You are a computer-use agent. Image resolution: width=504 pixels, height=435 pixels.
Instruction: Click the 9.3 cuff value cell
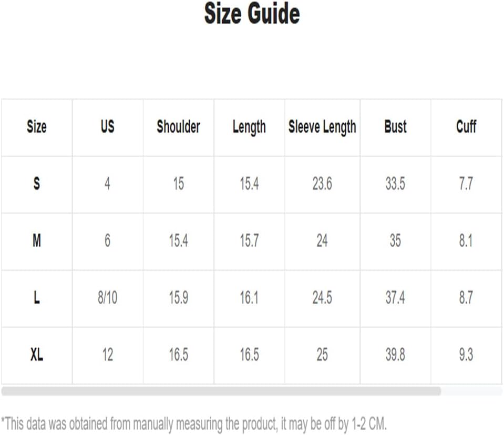[466, 355]
